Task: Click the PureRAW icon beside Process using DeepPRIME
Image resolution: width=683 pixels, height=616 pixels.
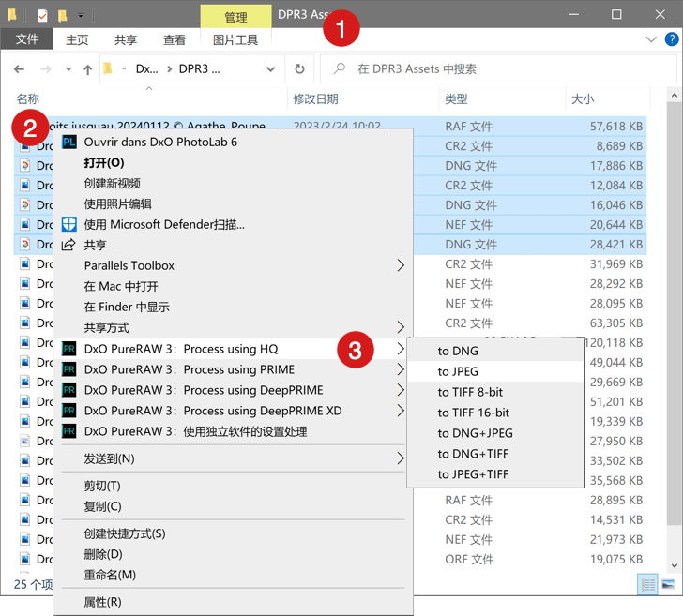Action: point(69,390)
